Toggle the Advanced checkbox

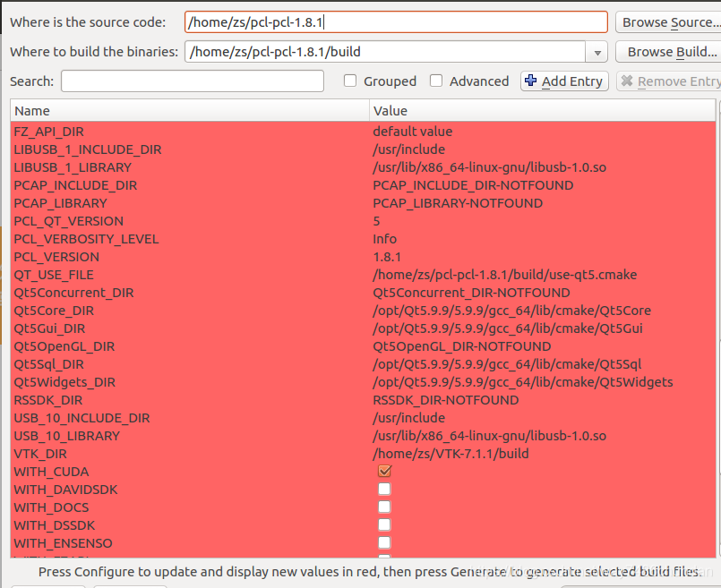tap(436, 81)
